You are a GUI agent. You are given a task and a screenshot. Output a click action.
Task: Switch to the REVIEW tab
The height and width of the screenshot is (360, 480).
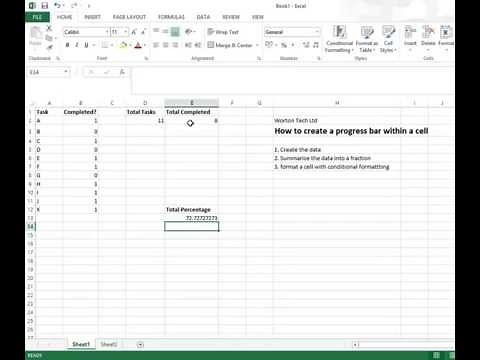[x=231, y=17]
